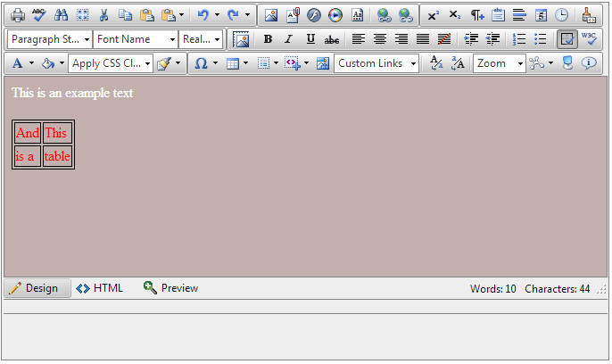Image resolution: width=612 pixels, height=364 pixels.
Task: Click the Superscript button
Action: tap(433, 15)
